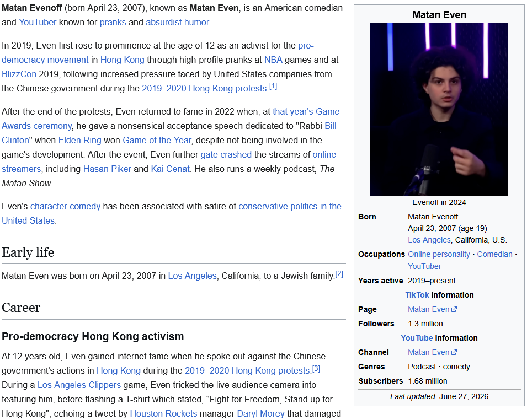Click the Career section heading
The height and width of the screenshot is (420, 527).
coord(21,308)
